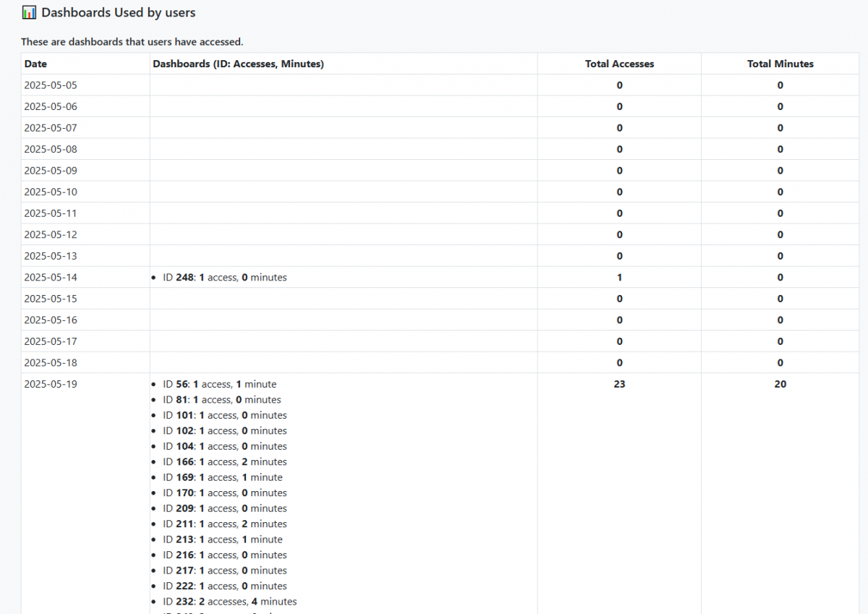Click the Total Minutes column header

(x=780, y=64)
